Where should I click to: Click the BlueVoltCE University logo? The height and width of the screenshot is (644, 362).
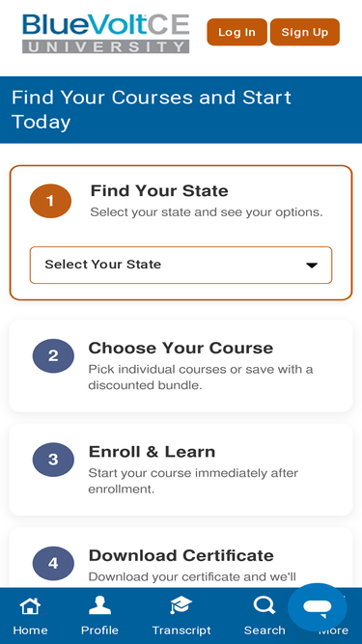[106, 34]
